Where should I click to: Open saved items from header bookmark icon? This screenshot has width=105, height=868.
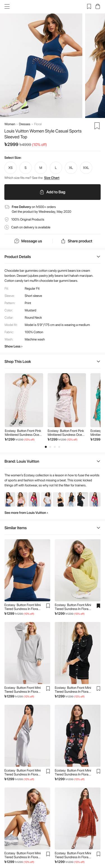(89, 6)
